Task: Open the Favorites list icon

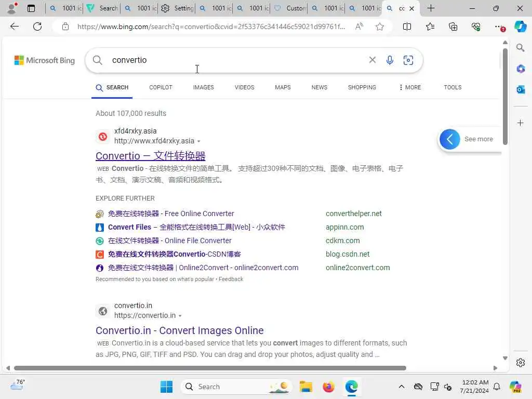Action: (430, 26)
